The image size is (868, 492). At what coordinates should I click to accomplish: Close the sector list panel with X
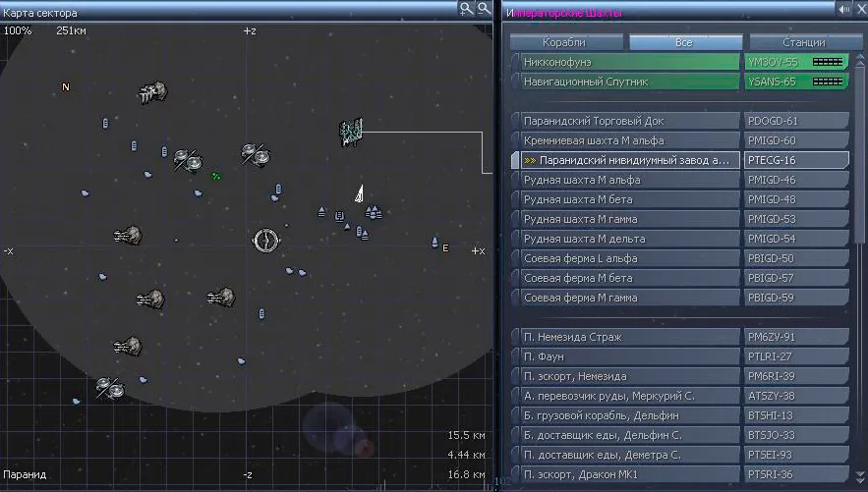[862, 9]
